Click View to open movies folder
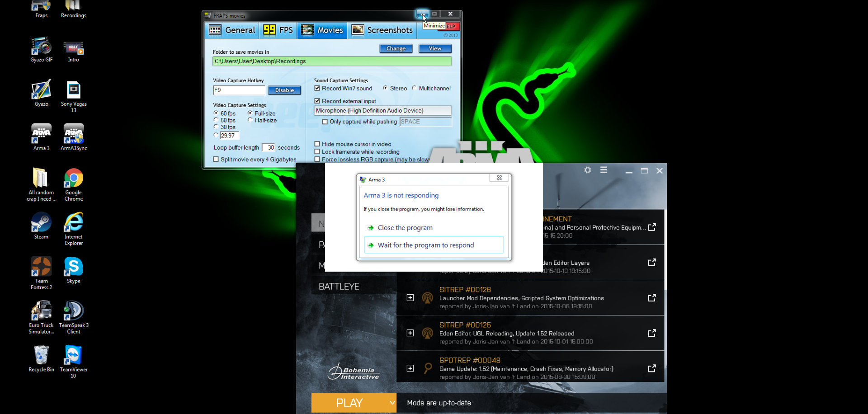 click(435, 48)
